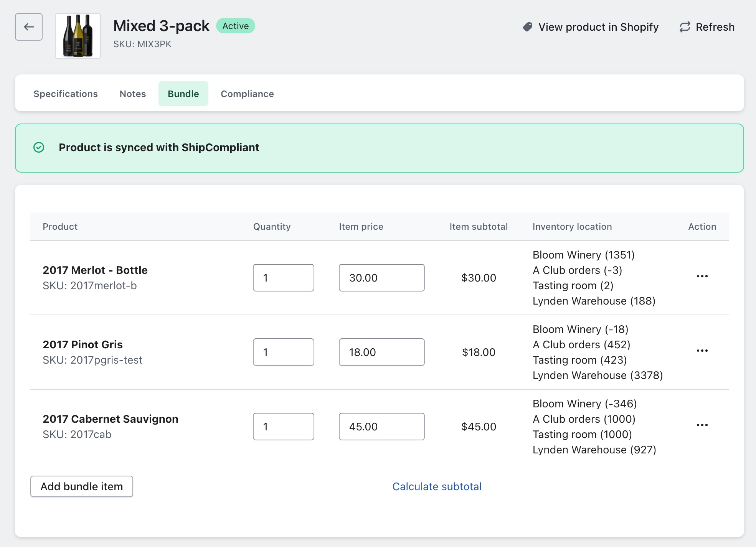Click the Mixed 3-pack product thumbnail
Screen dimensions: 756x547
coord(78,36)
